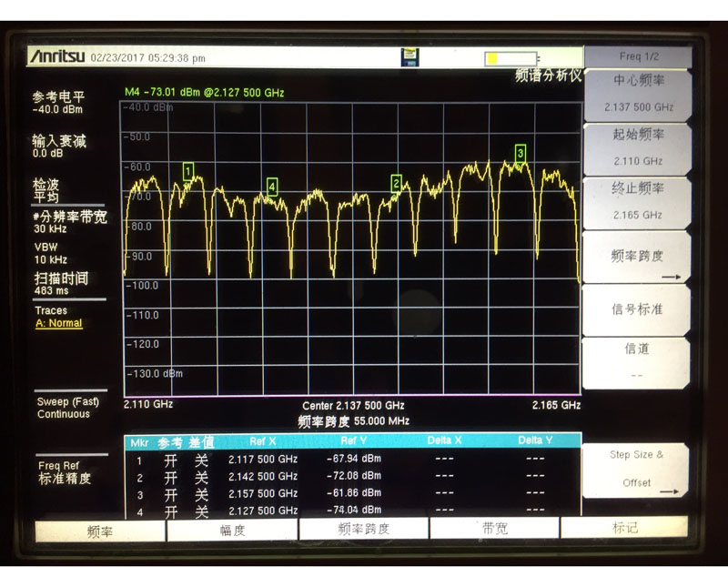
Task: Click Ref Y value -74.04 dBm
Action: pyautogui.click(x=354, y=510)
